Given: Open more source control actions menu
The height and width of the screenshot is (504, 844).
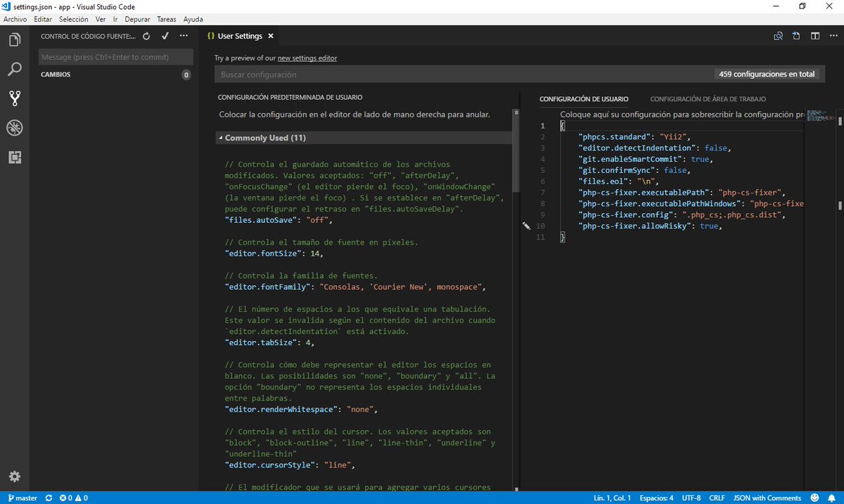Looking at the screenshot, I should [x=184, y=36].
